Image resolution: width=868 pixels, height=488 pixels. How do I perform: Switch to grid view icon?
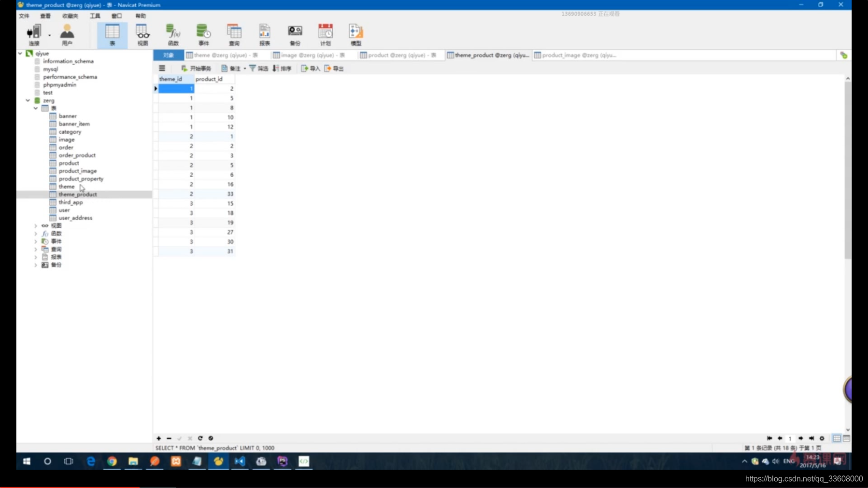[x=837, y=438]
